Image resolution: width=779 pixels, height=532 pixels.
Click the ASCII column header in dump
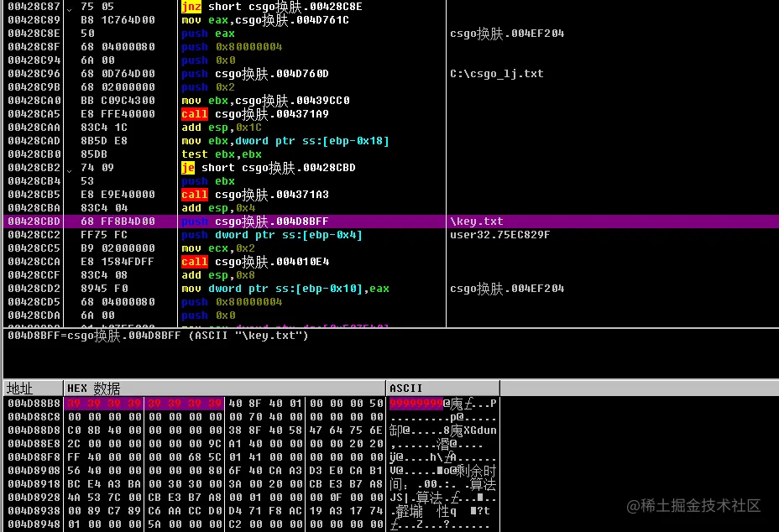pyautogui.click(x=442, y=388)
